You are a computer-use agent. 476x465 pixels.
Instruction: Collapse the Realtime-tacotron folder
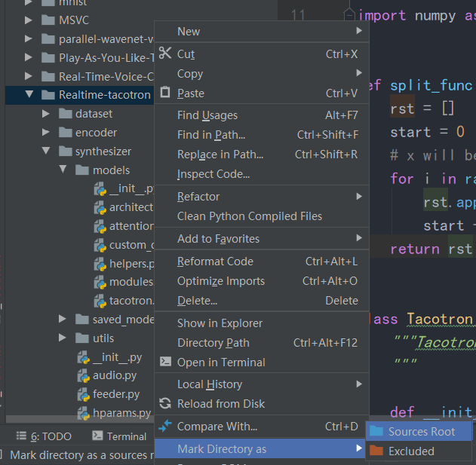[29, 95]
